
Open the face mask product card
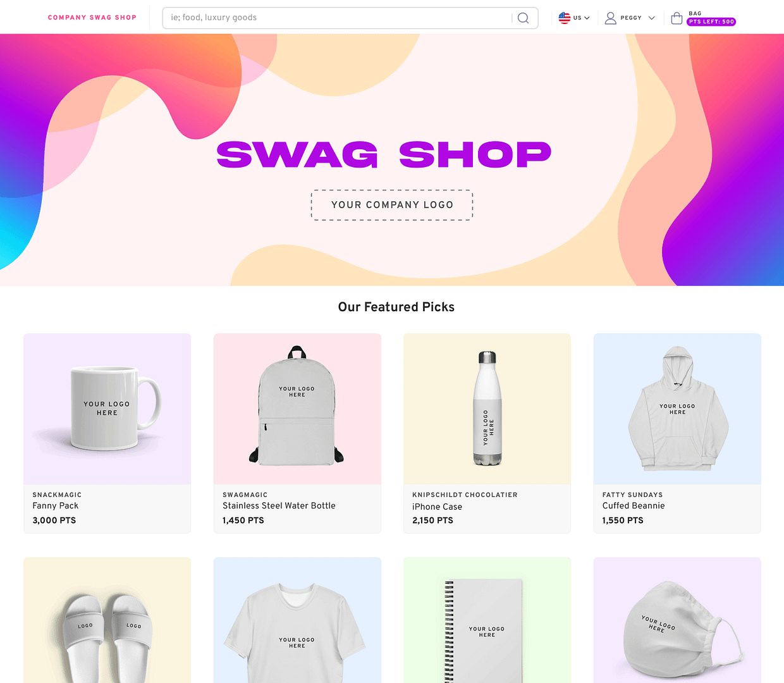click(x=677, y=620)
